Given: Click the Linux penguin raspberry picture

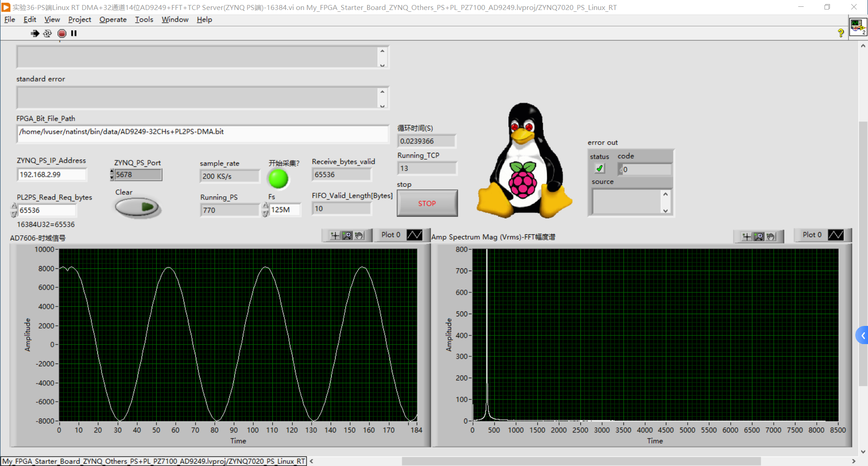Looking at the screenshot, I should [524, 161].
